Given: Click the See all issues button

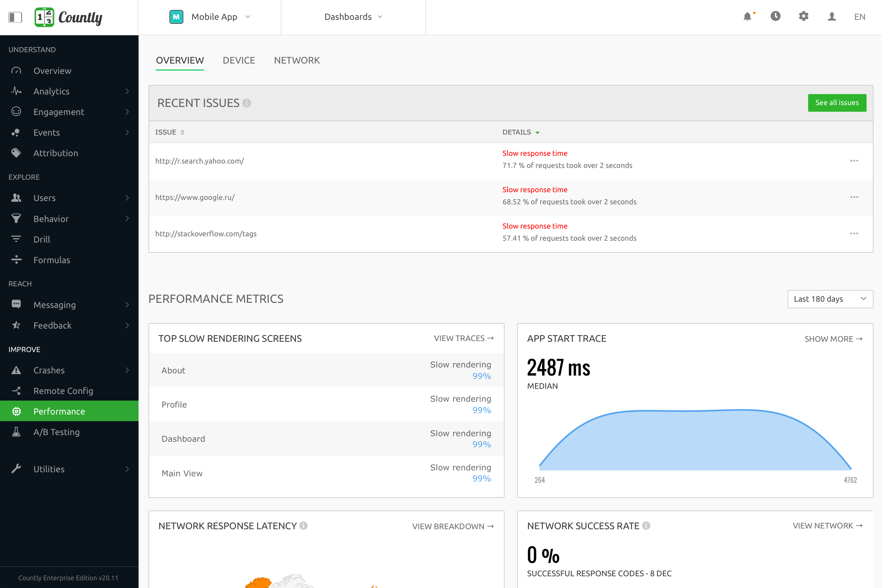Looking at the screenshot, I should [x=837, y=103].
